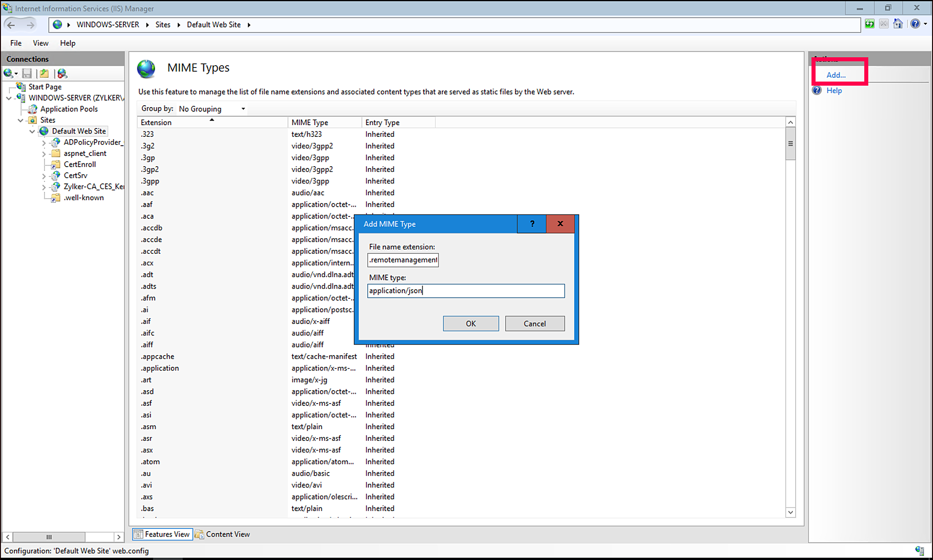Open help with the question mark icon

[915, 24]
